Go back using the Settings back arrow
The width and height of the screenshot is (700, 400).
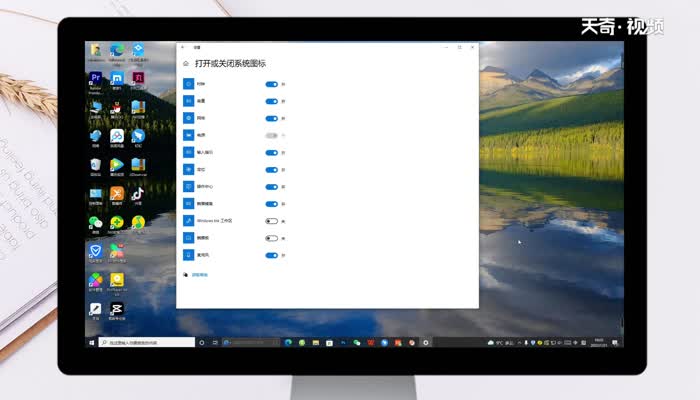coord(183,46)
